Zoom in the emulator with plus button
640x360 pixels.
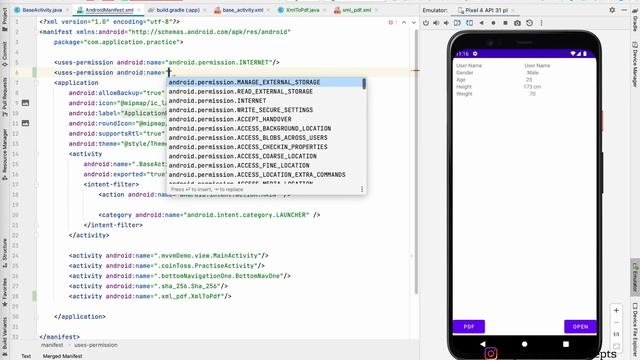(616, 310)
